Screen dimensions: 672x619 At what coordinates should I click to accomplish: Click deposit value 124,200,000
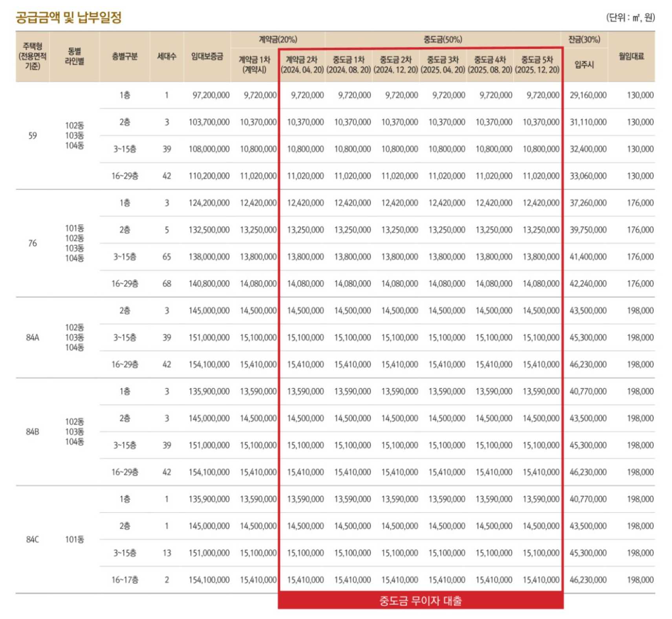pos(209,203)
